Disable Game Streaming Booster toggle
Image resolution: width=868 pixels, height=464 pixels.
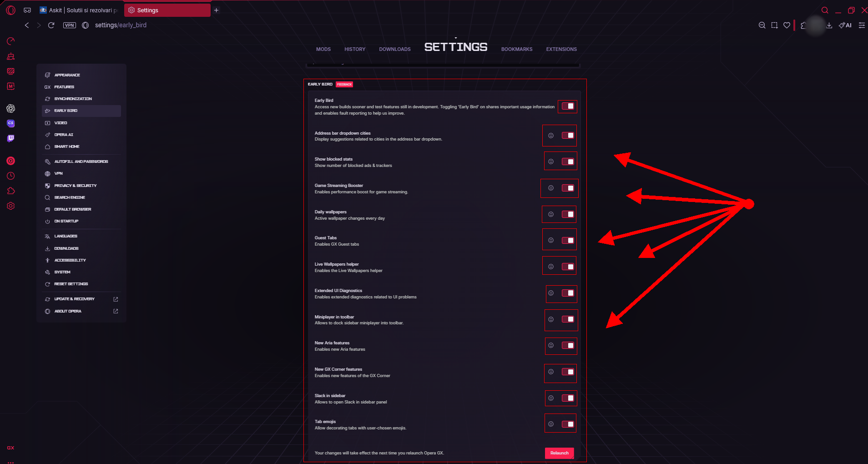pos(567,188)
